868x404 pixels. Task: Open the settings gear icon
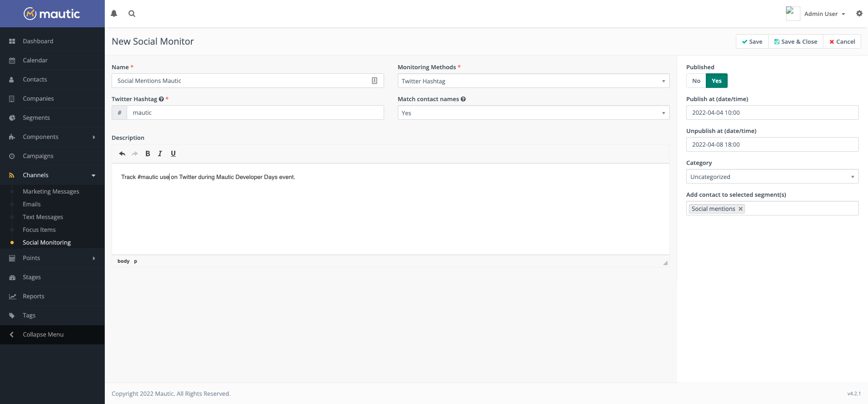(859, 14)
